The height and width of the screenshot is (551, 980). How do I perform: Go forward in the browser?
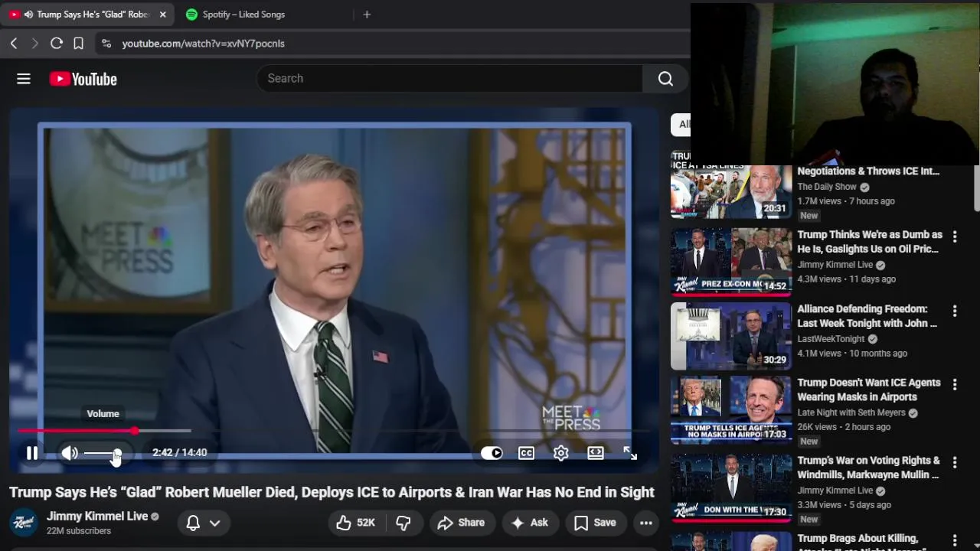click(34, 44)
